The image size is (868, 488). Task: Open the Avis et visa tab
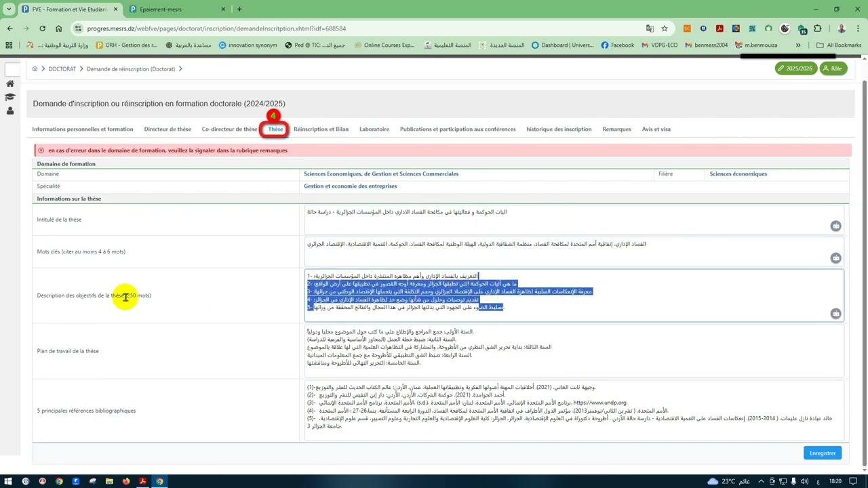[x=656, y=129]
